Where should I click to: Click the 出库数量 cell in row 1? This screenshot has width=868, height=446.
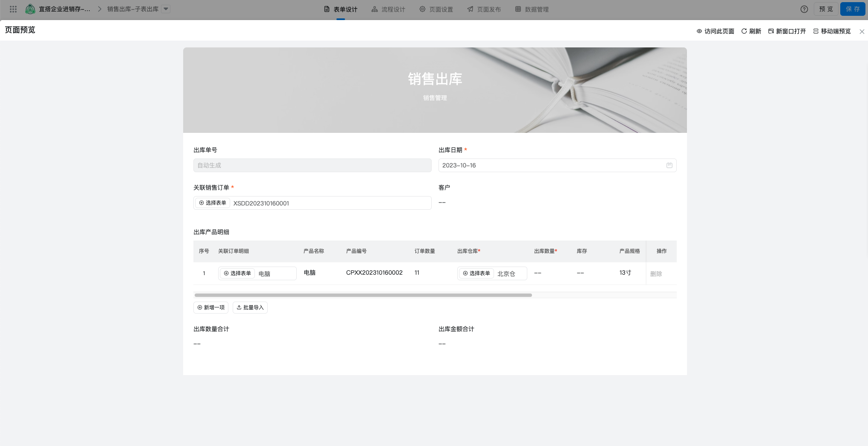coord(538,273)
